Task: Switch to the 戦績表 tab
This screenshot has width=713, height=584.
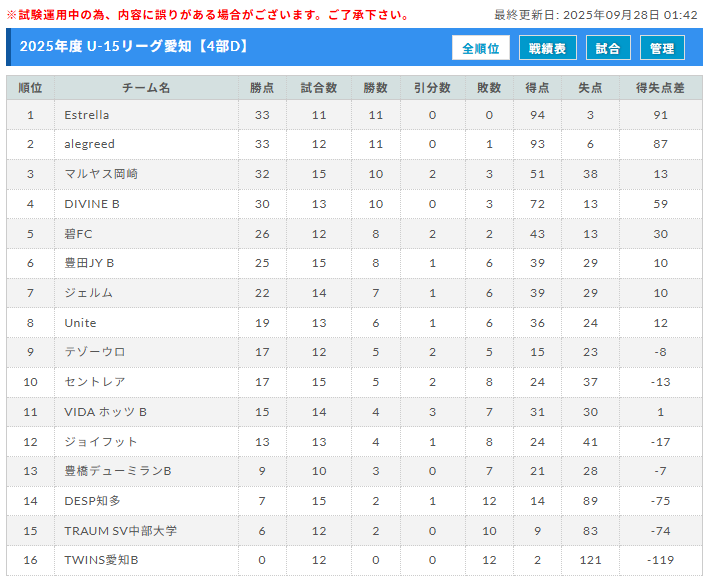Action: (x=547, y=48)
